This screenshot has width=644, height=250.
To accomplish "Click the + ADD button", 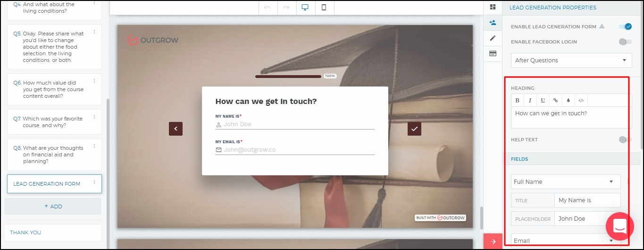I will point(53,207).
